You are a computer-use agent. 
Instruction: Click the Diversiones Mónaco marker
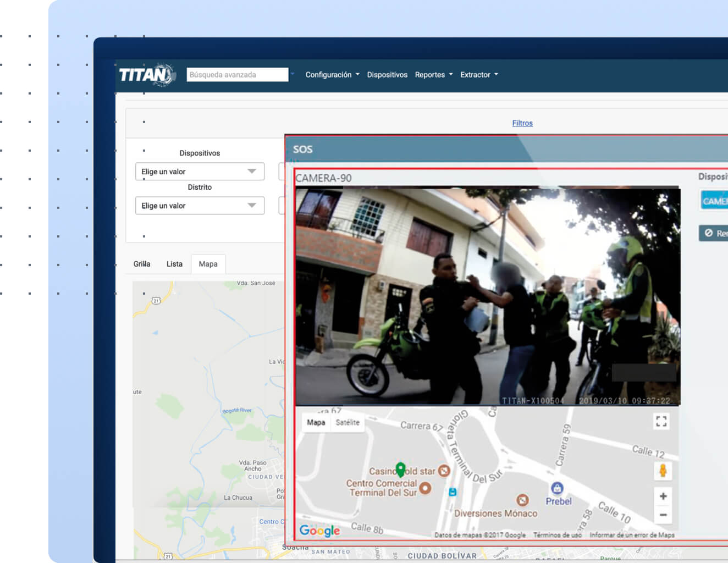point(522,500)
